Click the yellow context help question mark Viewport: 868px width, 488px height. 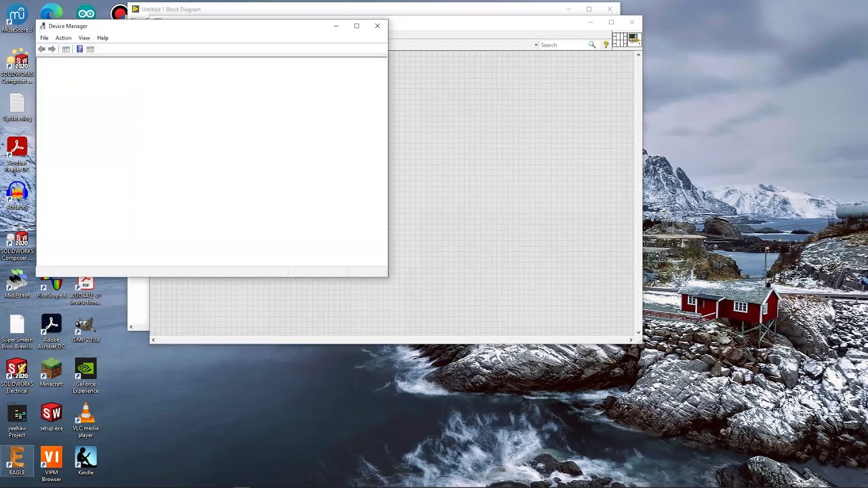click(x=606, y=45)
